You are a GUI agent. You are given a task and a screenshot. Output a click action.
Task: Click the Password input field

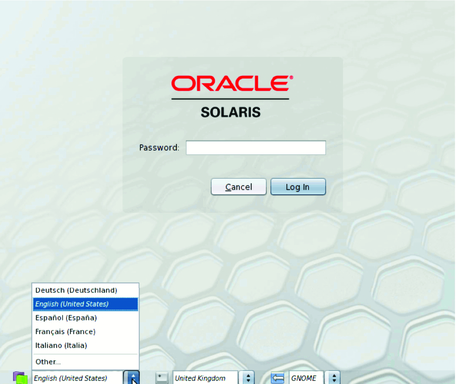[256, 148]
